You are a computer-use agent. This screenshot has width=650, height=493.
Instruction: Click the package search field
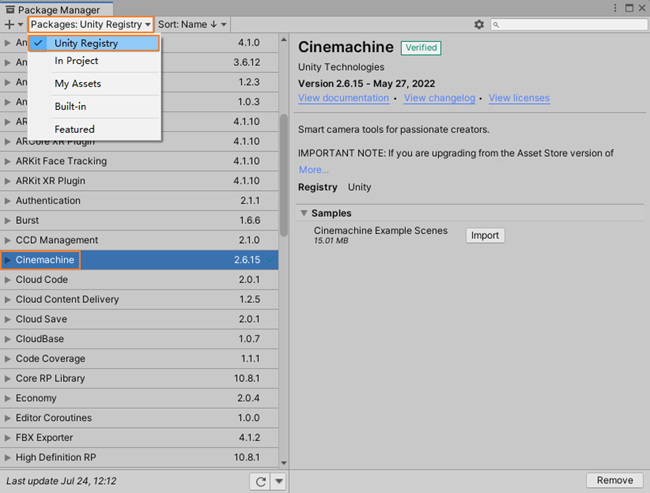[x=566, y=24]
